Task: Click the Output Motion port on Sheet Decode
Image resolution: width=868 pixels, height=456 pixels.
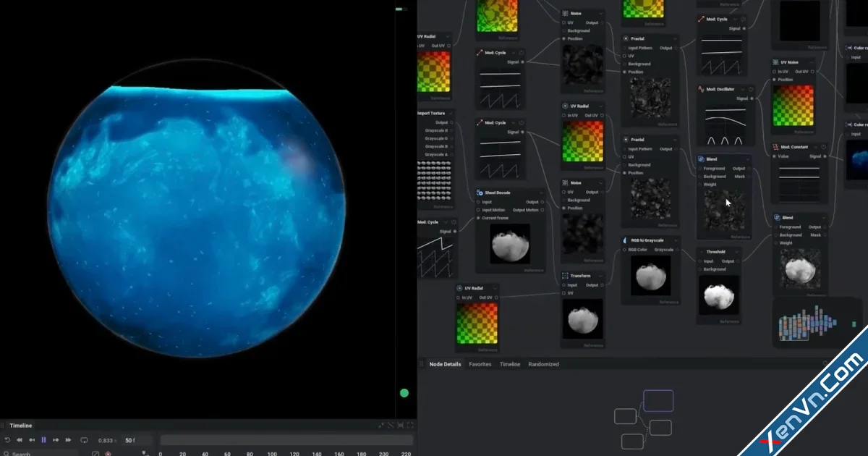Action: coord(542,210)
